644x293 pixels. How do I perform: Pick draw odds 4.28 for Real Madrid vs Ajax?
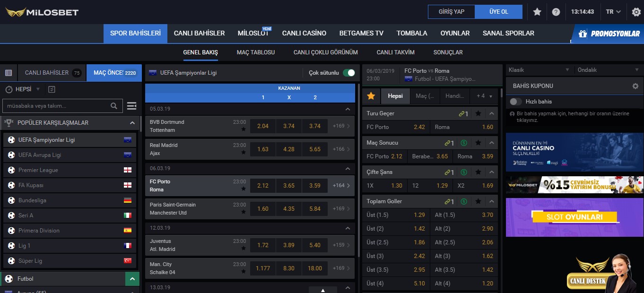tap(289, 149)
